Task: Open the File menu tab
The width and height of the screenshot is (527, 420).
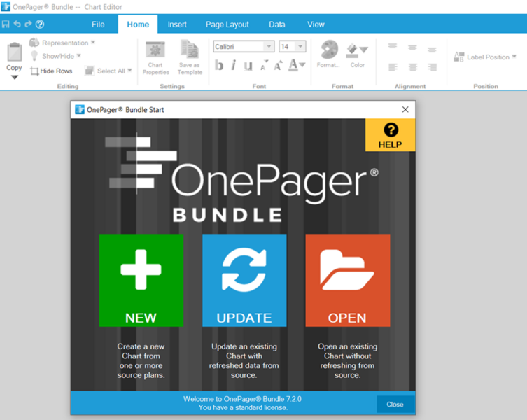Action: point(98,24)
